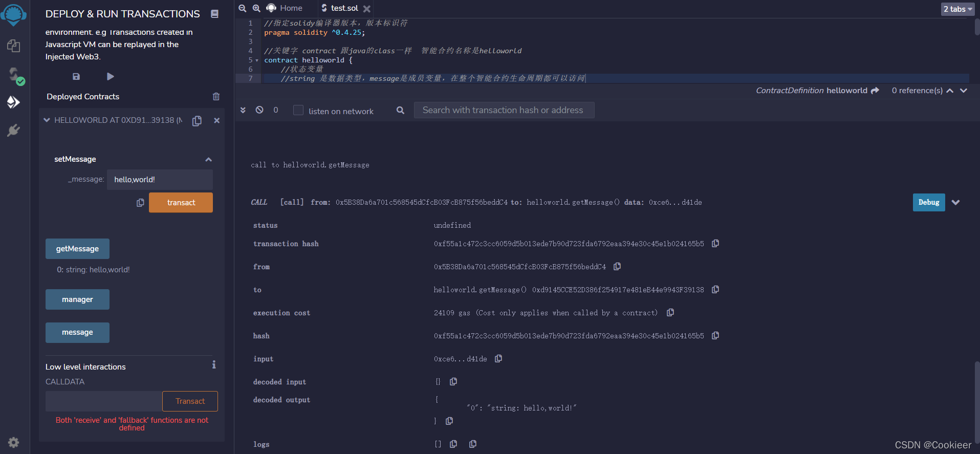
Task: Collapse the call transaction details
Action: click(x=955, y=203)
